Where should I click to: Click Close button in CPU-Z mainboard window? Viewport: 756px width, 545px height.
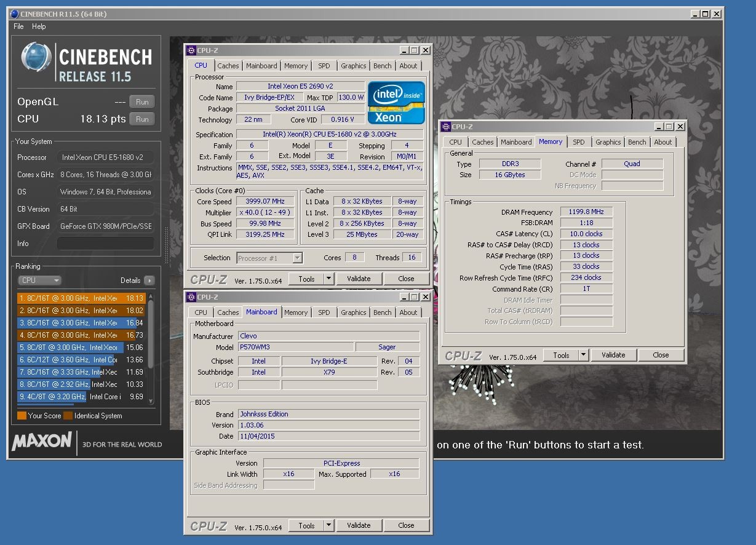pos(406,525)
